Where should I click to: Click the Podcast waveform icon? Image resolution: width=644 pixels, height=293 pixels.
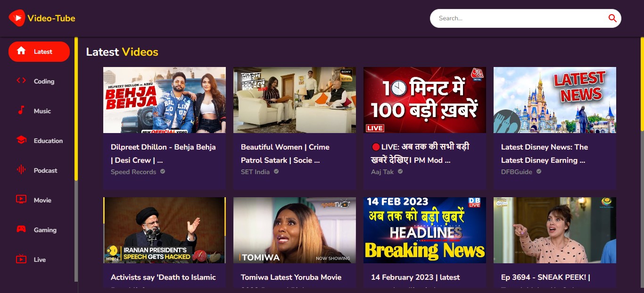pos(21,170)
